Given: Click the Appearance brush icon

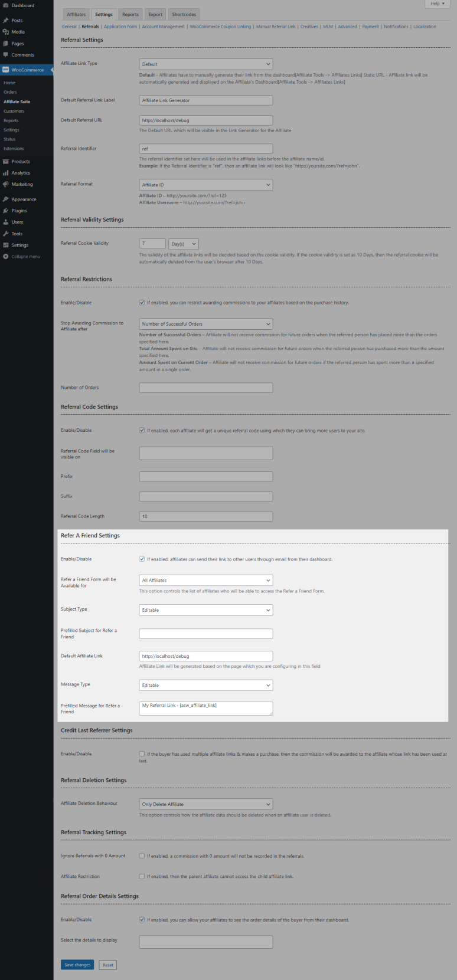Looking at the screenshot, I should tap(5, 199).
